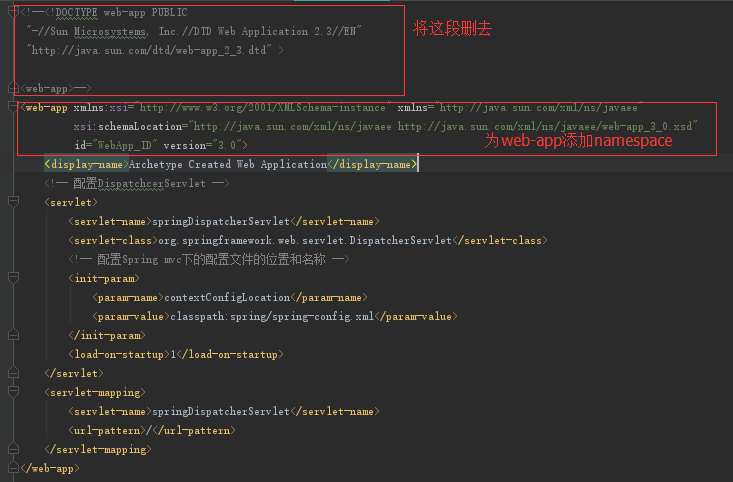733x482 pixels.
Task: Click the <load-on-startup> opening tag
Action: coord(119,354)
